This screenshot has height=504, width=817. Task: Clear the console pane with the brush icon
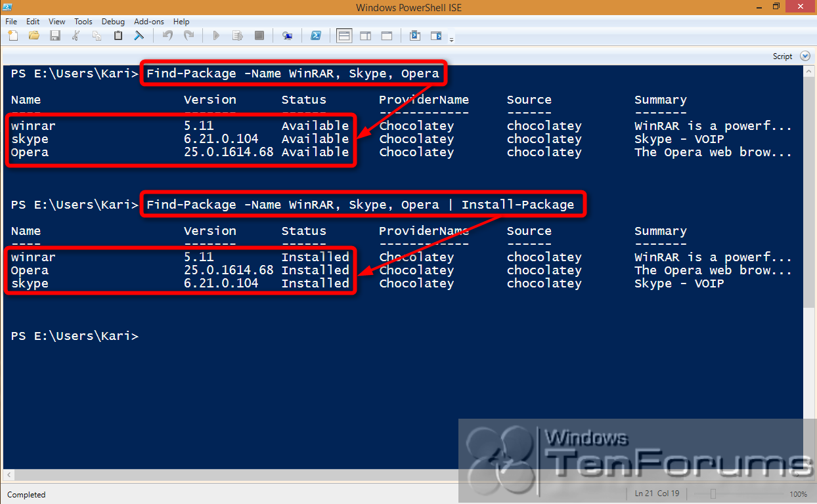(139, 35)
